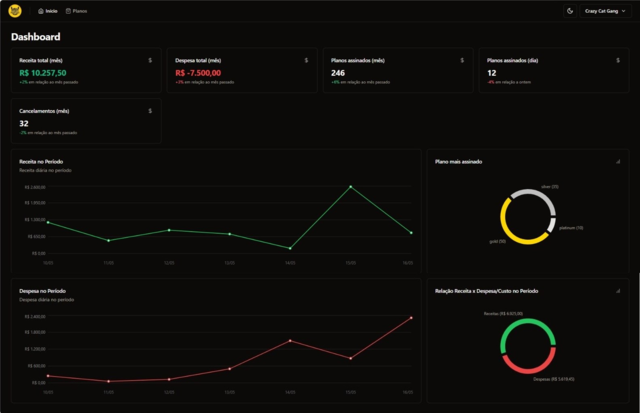
Task: Click the Receita no Período title
Action: [x=41, y=162]
